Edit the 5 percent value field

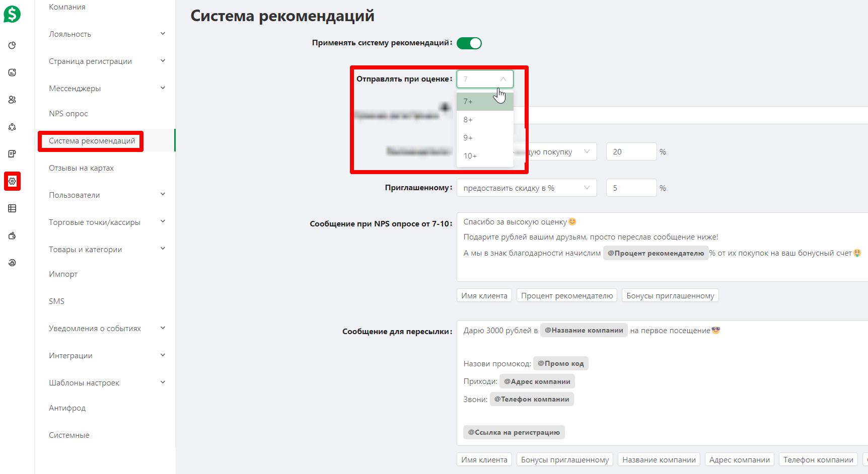point(631,188)
